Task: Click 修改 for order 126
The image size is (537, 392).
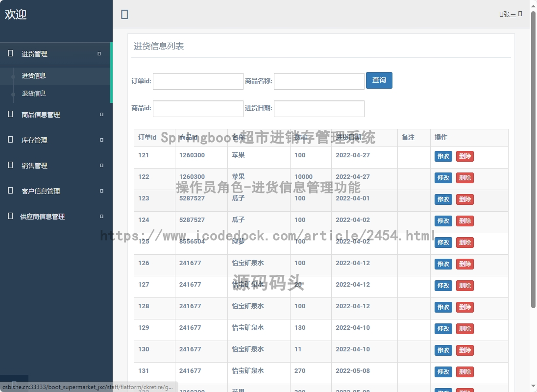Action: pos(443,264)
